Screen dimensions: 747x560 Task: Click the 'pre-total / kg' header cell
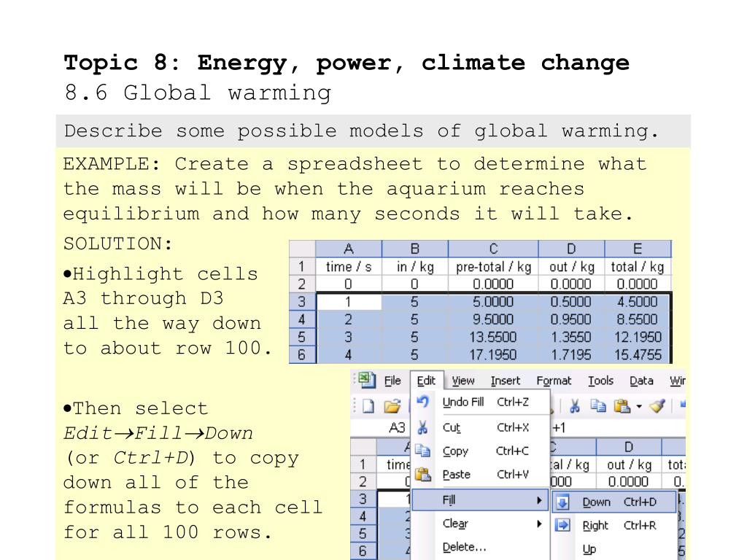493,267
